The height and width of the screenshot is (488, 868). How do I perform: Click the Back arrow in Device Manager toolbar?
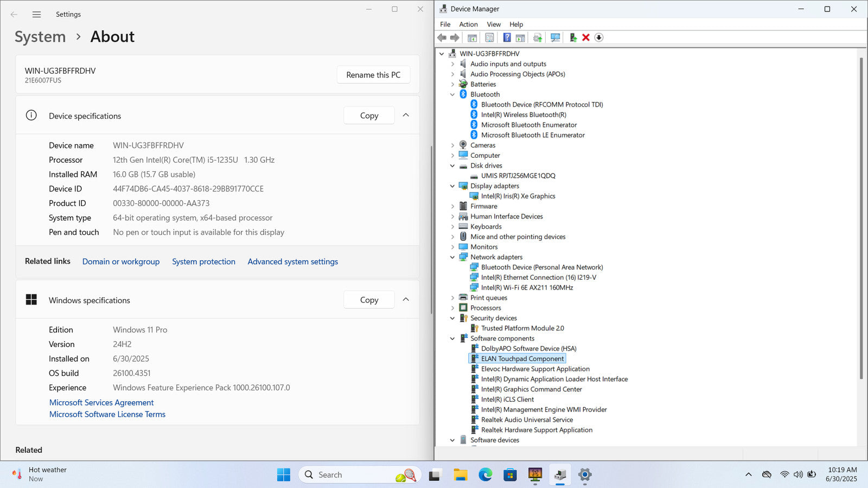pyautogui.click(x=442, y=37)
